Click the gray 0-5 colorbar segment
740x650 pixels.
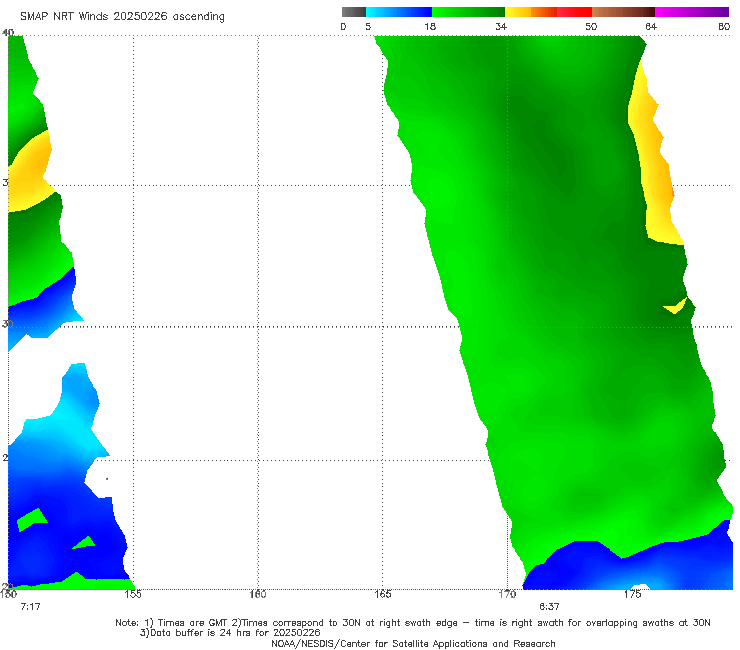click(353, 12)
